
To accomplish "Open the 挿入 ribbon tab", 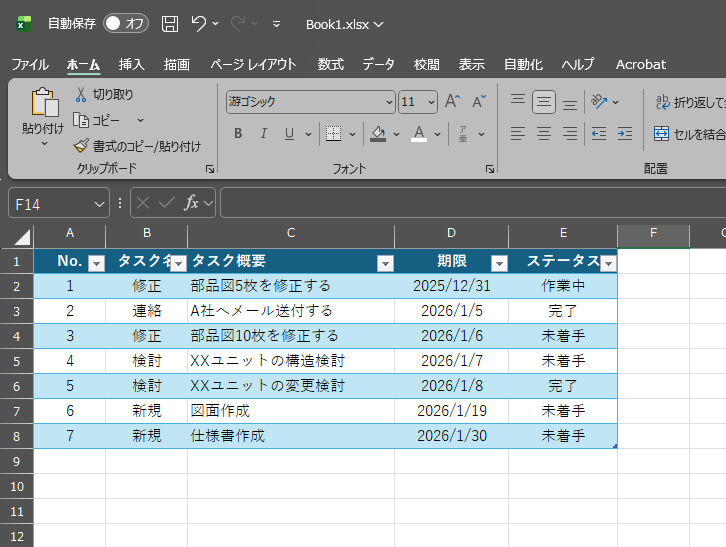I will 131,64.
